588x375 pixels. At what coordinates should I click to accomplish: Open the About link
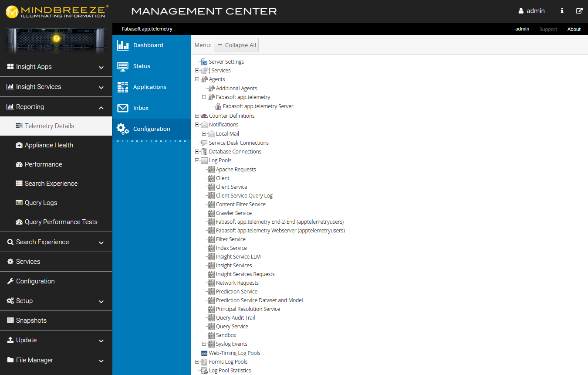coord(574,29)
